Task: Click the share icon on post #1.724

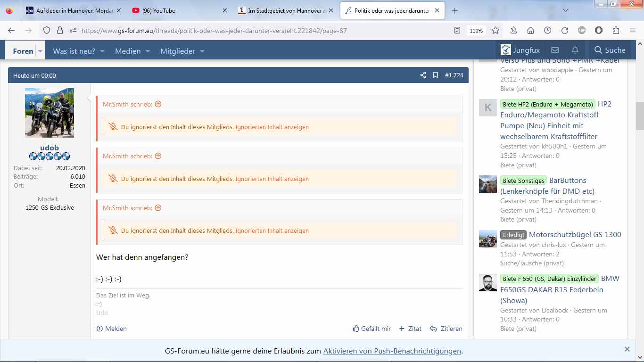Action: coord(423,75)
